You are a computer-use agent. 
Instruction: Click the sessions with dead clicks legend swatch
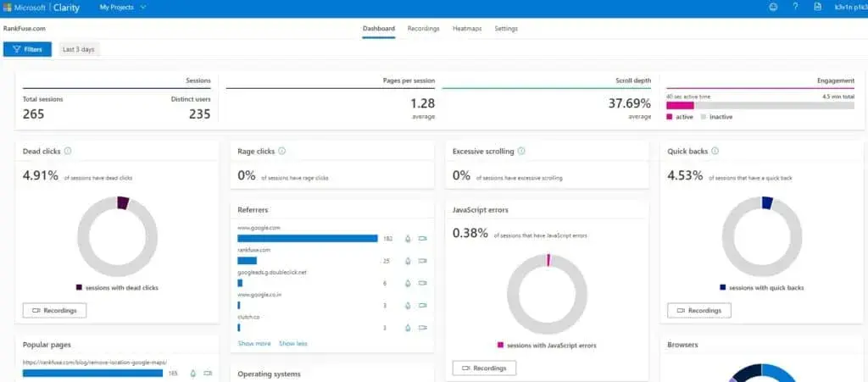coord(79,287)
